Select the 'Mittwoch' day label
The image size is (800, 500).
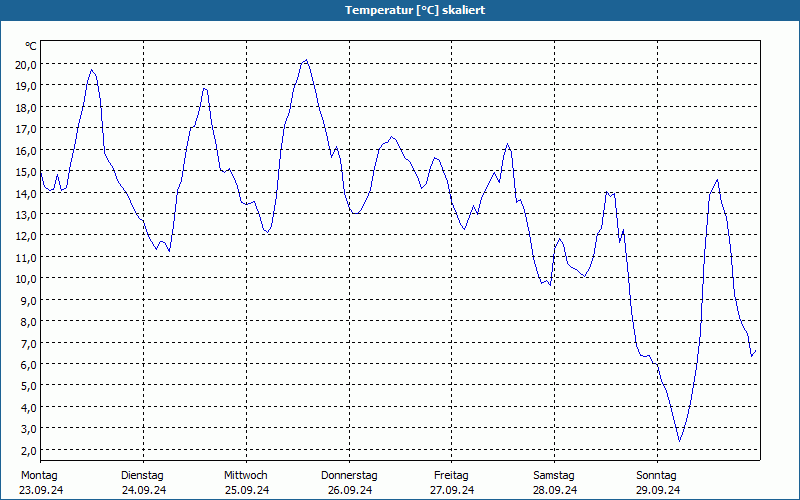[245, 475]
